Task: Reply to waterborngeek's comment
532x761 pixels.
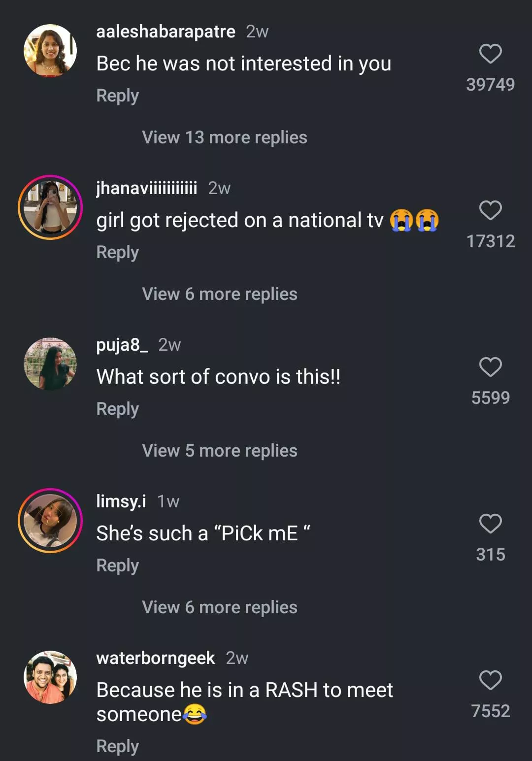Action: (x=117, y=746)
